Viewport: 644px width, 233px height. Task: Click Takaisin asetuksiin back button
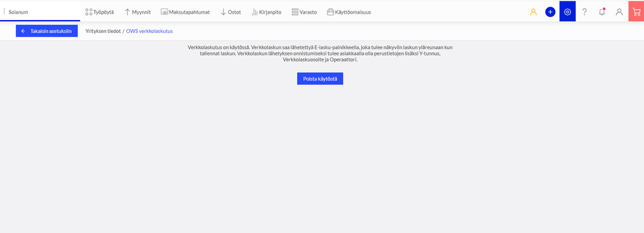[47, 31]
